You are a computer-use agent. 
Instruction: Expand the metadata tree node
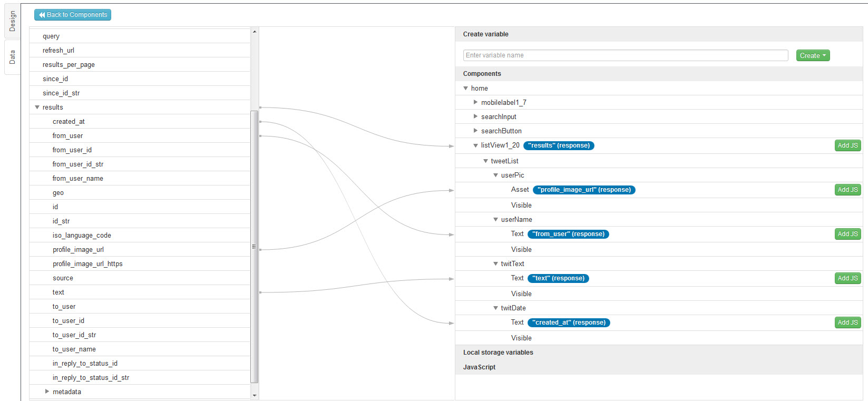click(x=47, y=392)
